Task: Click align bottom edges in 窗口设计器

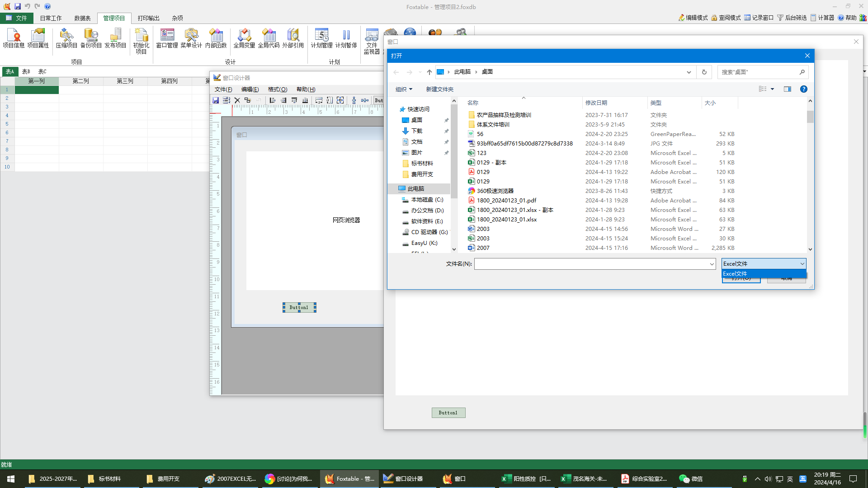Action: click(x=305, y=100)
